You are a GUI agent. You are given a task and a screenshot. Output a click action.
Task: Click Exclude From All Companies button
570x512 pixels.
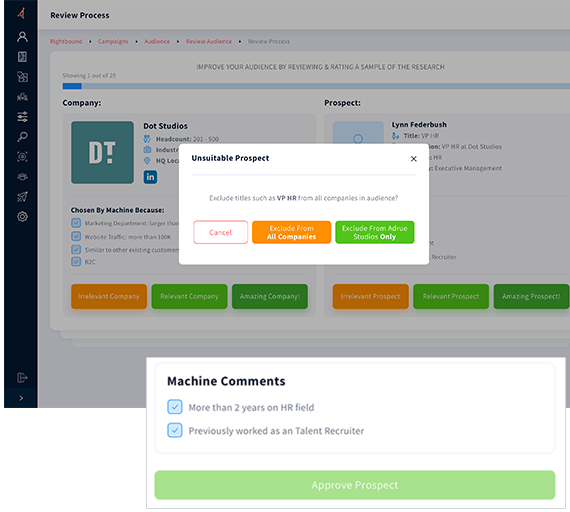tap(292, 232)
